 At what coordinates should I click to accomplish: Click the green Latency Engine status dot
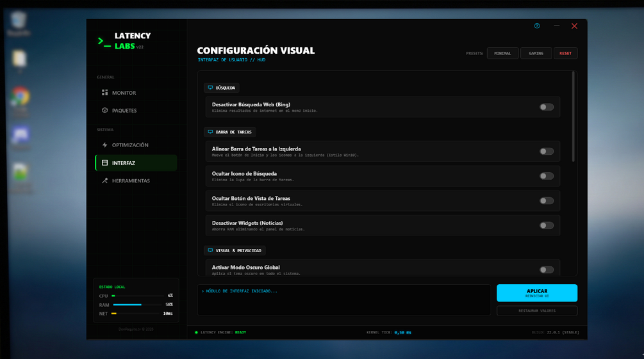196,332
